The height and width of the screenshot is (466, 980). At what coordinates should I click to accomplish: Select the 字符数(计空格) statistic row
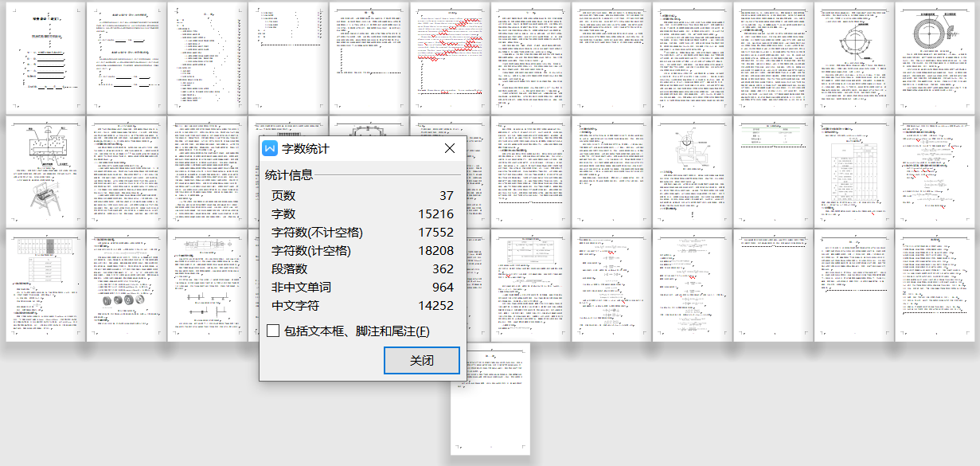[358, 250]
